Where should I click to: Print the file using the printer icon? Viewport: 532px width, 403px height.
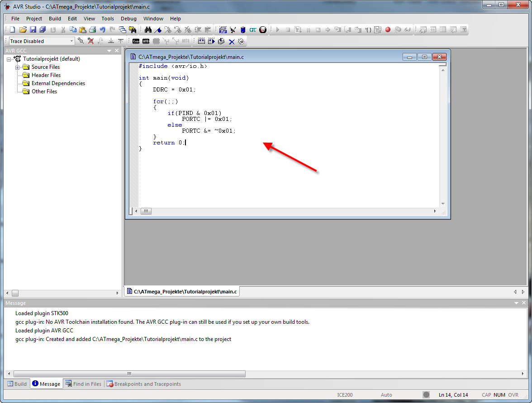(x=92, y=30)
